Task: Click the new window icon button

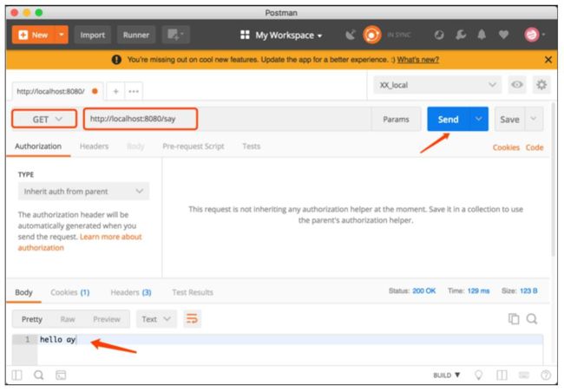Action: 175,35
